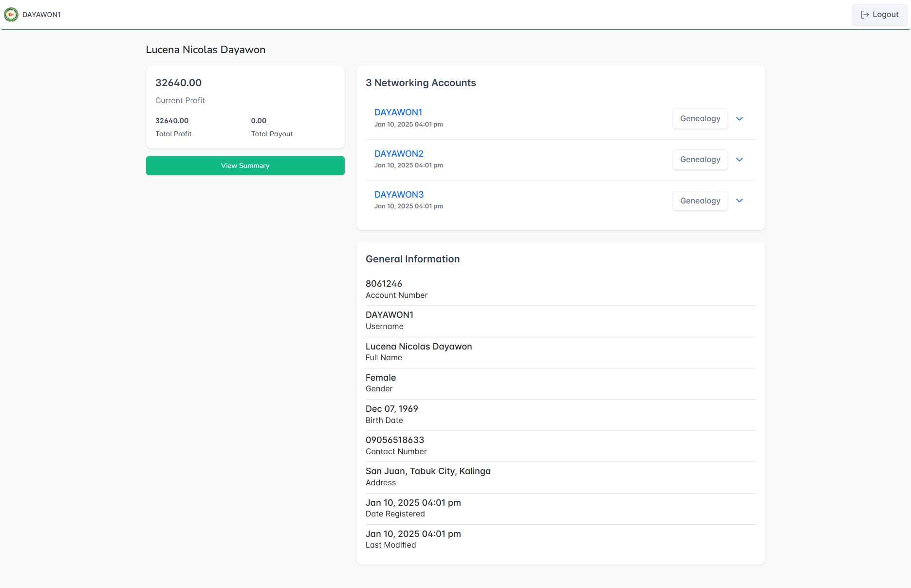The height and width of the screenshot is (588, 911).
Task: Click the logout arrow icon beside Logout text
Action: pyautogui.click(x=865, y=15)
